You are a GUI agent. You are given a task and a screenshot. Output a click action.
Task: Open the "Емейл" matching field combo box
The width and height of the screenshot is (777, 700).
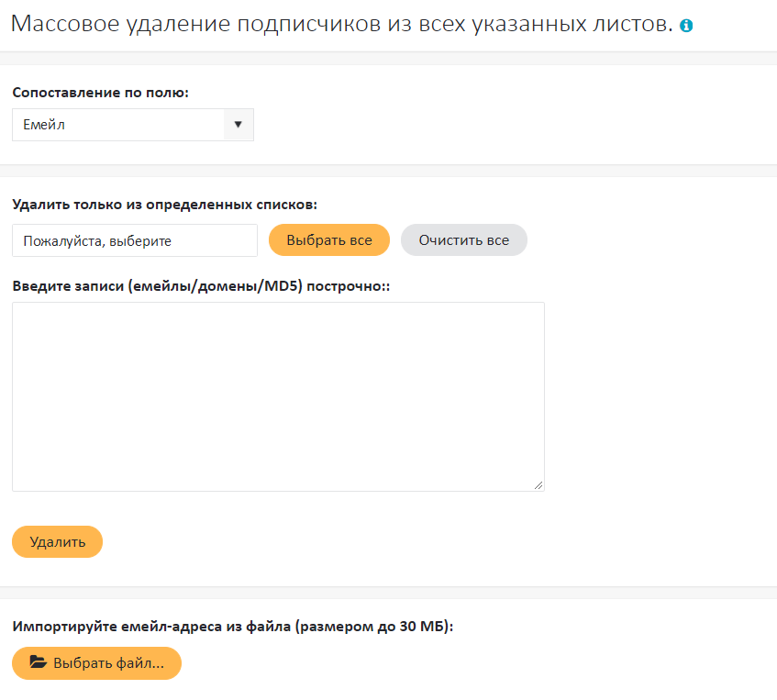pyautogui.click(x=119, y=125)
